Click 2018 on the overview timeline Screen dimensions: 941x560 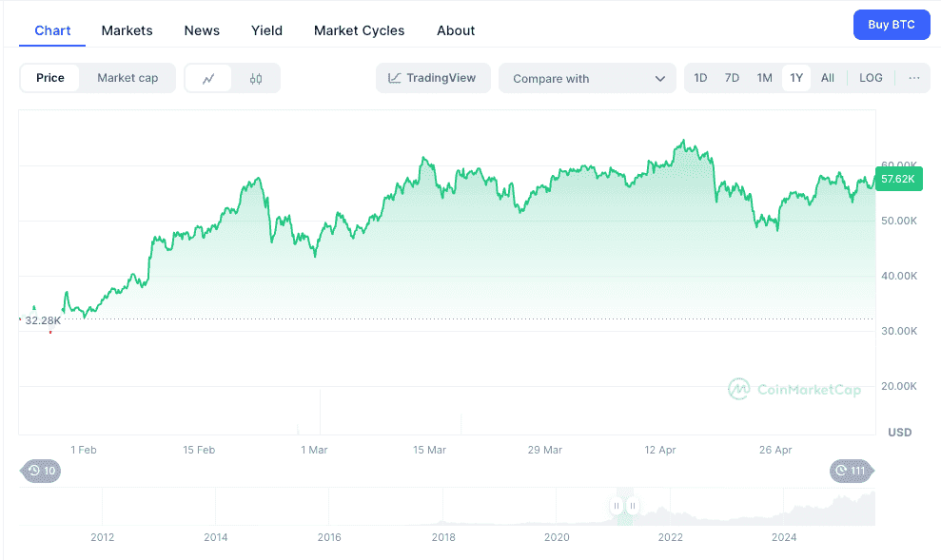[x=442, y=537]
